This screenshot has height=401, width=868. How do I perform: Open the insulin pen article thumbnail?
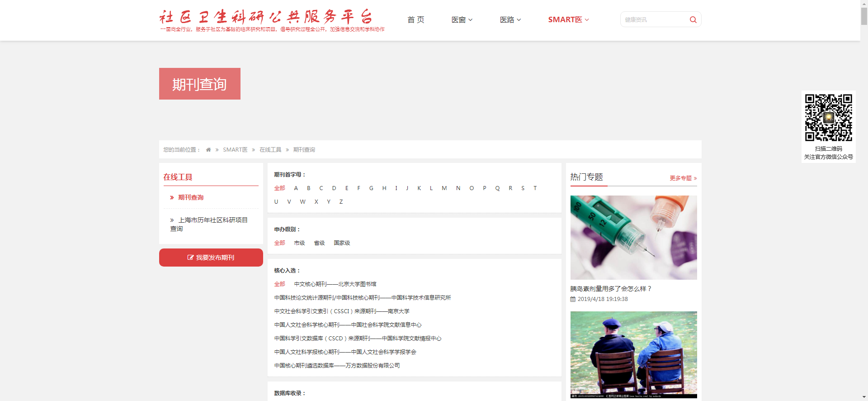pyautogui.click(x=633, y=237)
